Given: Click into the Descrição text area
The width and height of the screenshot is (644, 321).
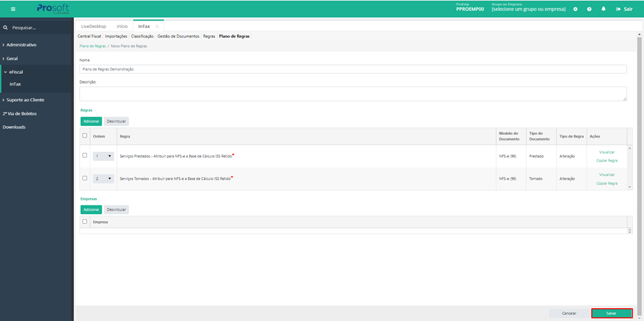Looking at the screenshot, I should pyautogui.click(x=353, y=94).
